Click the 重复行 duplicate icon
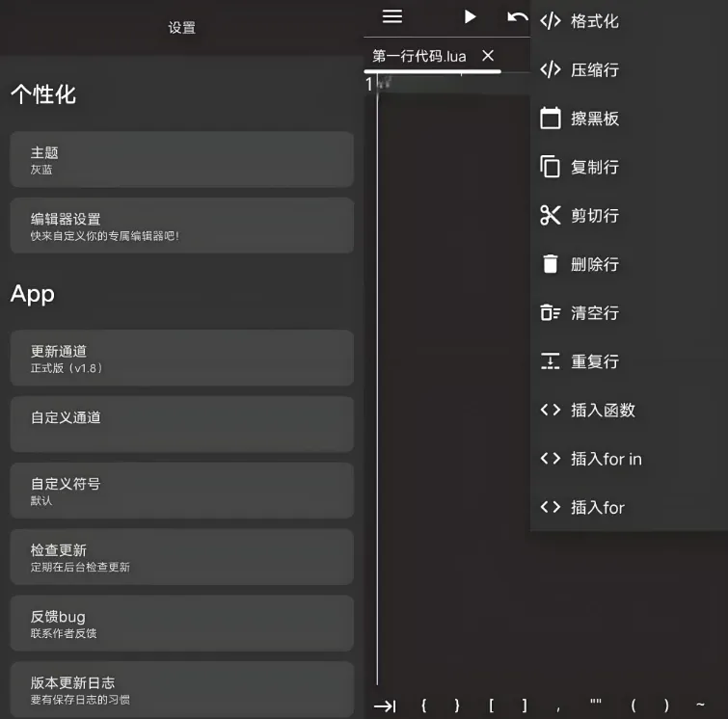The width and height of the screenshot is (728, 719). pyautogui.click(x=551, y=361)
